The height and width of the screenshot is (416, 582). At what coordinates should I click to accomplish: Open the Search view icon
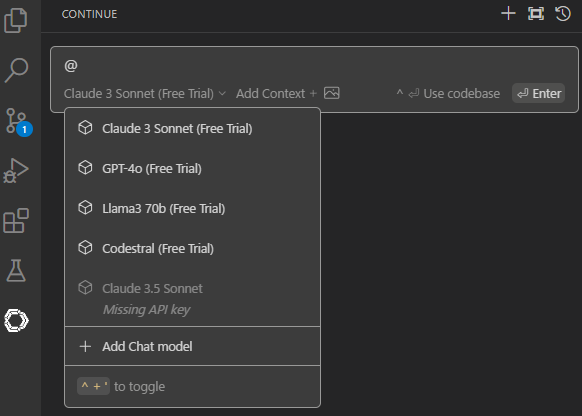click(x=16, y=70)
